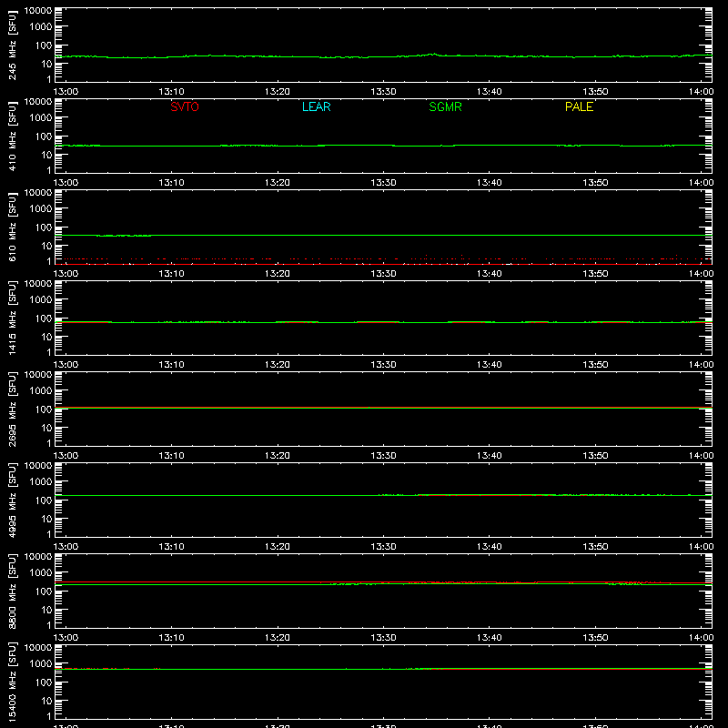Click 13:20 tick below the 1415 MHz panel
Image resolution: width=728 pixels, height=728 pixels.
[278, 365]
